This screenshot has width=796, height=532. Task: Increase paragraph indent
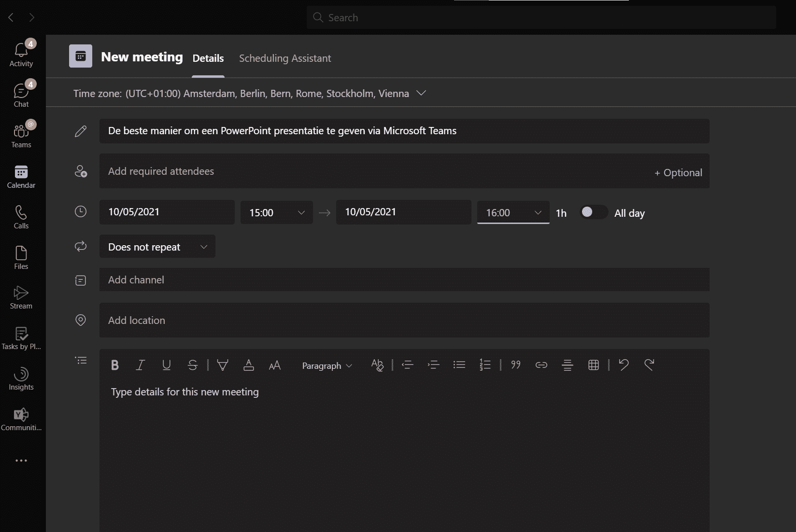click(434, 365)
